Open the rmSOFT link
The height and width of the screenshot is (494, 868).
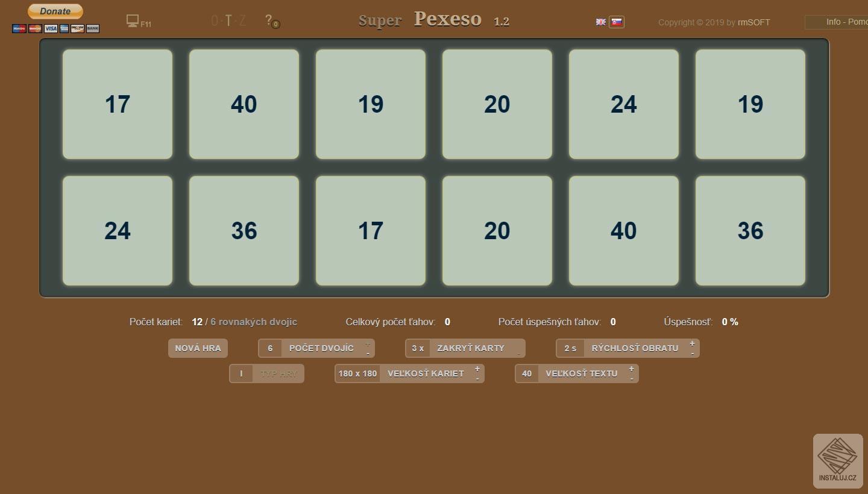pos(753,22)
